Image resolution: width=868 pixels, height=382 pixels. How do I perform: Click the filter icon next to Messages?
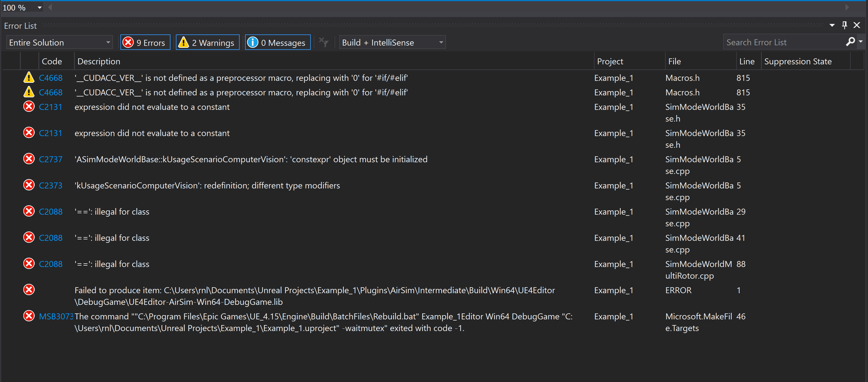324,42
